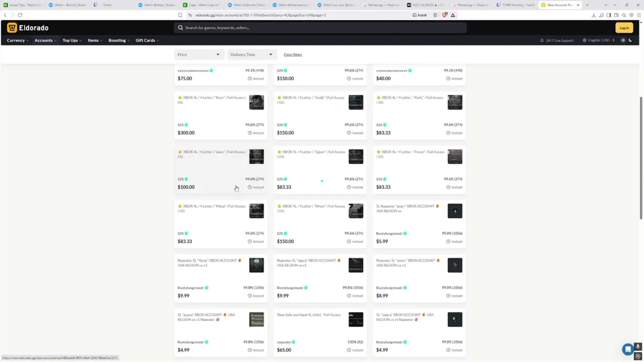Open the browser downloads icon

593,15
